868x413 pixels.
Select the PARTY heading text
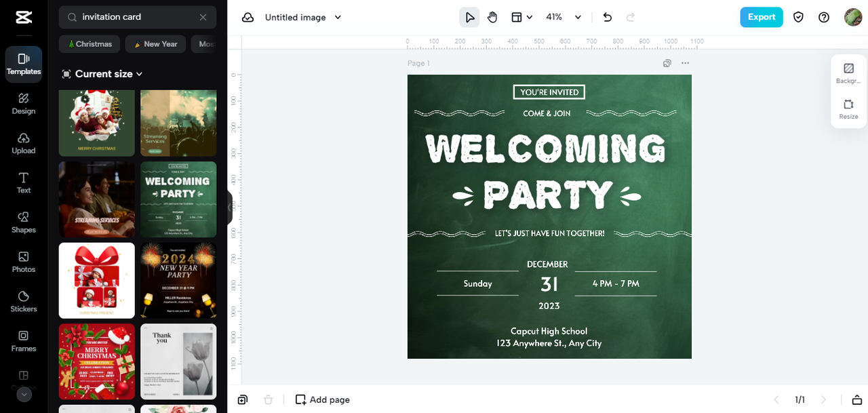tap(547, 195)
